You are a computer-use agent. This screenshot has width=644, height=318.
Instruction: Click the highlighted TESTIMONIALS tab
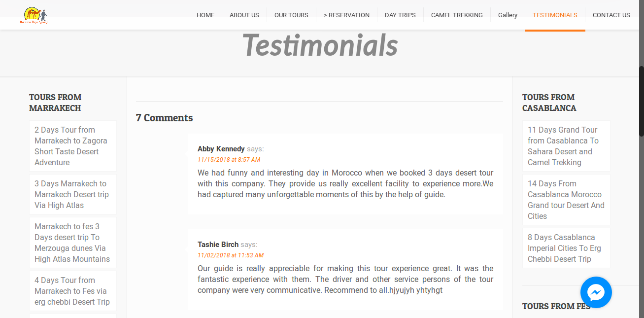(555, 15)
